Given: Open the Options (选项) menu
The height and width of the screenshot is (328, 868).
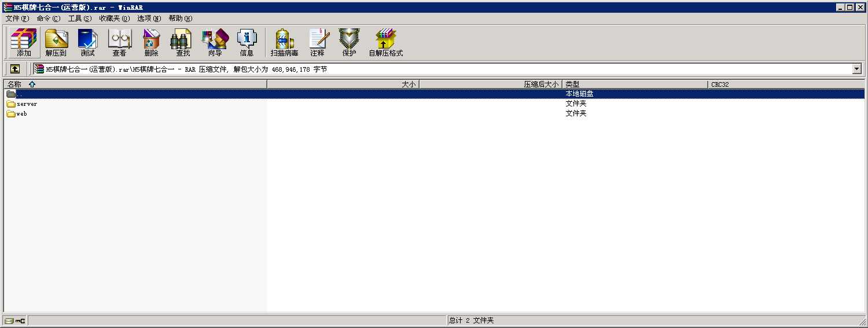Looking at the screenshot, I should [x=149, y=19].
